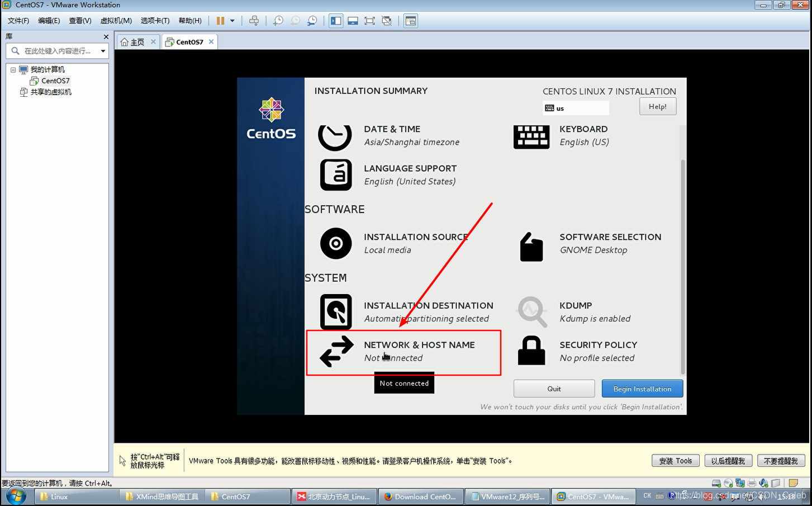Click the 安装 Tools button

coord(676,461)
